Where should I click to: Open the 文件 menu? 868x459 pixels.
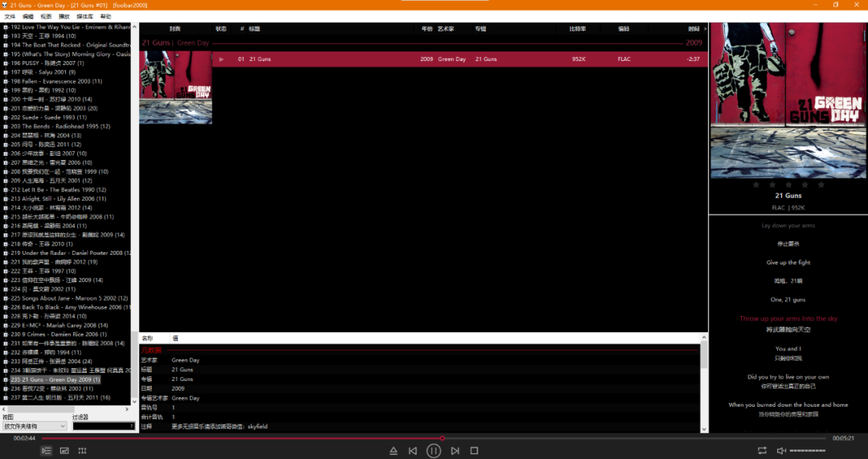coord(10,17)
